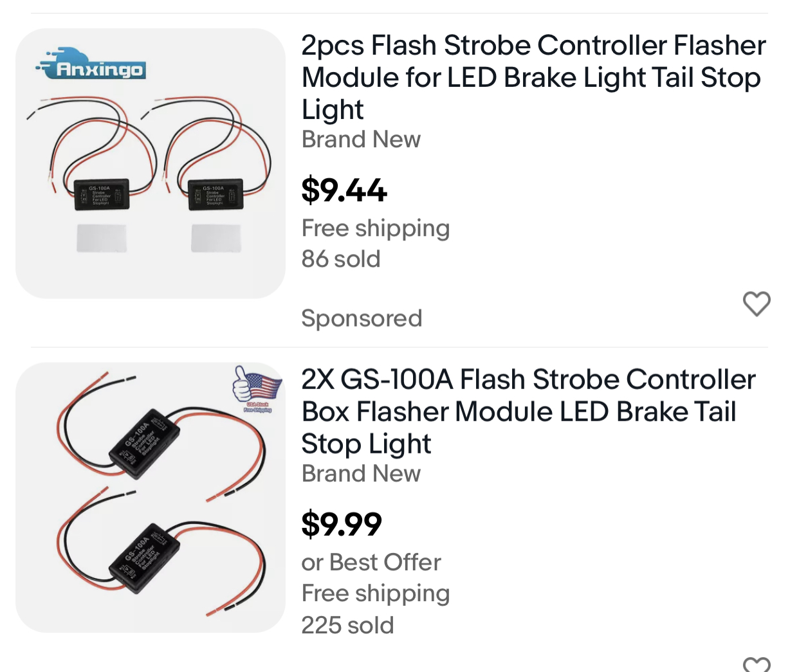Click "Free shipping" on the $9.99 listing
This screenshot has width=799, height=672.
(376, 594)
